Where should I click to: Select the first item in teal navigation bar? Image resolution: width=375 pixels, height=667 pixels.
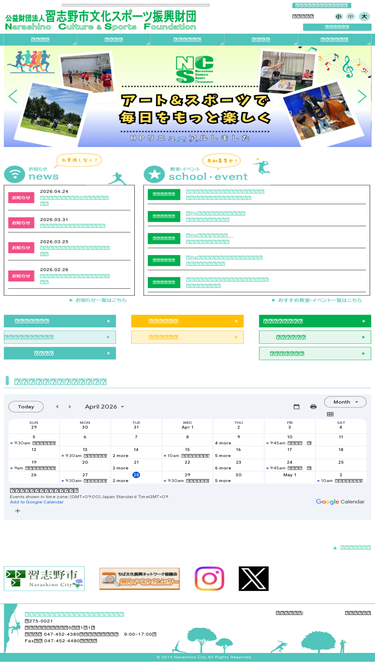tap(40, 40)
